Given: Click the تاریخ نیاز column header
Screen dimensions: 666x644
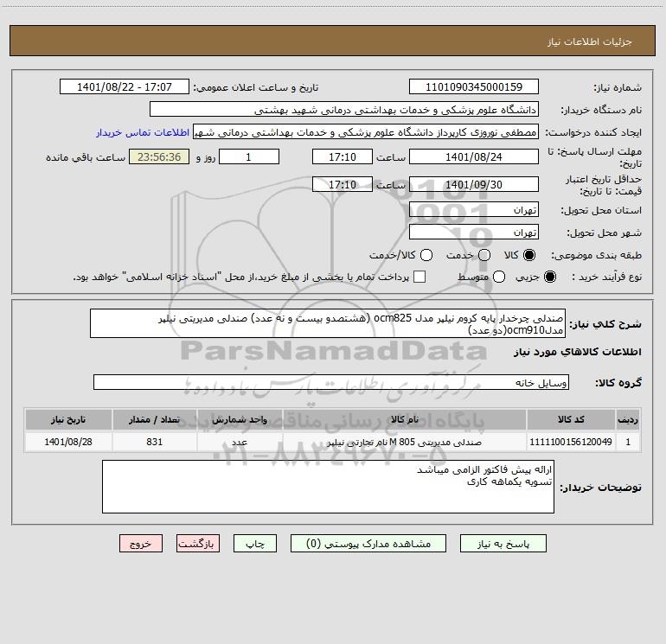Looking at the screenshot, I should coord(68,419).
